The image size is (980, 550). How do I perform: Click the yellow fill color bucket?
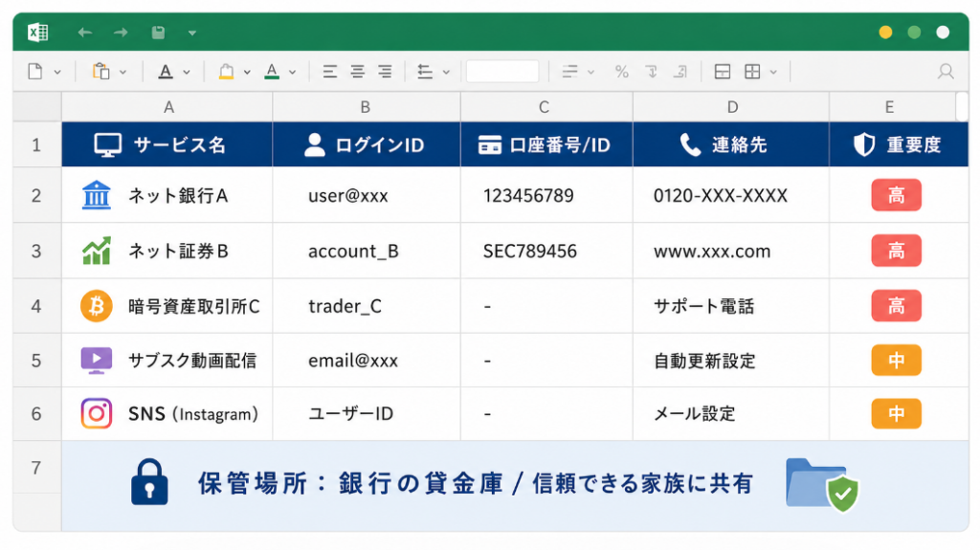pos(226,72)
